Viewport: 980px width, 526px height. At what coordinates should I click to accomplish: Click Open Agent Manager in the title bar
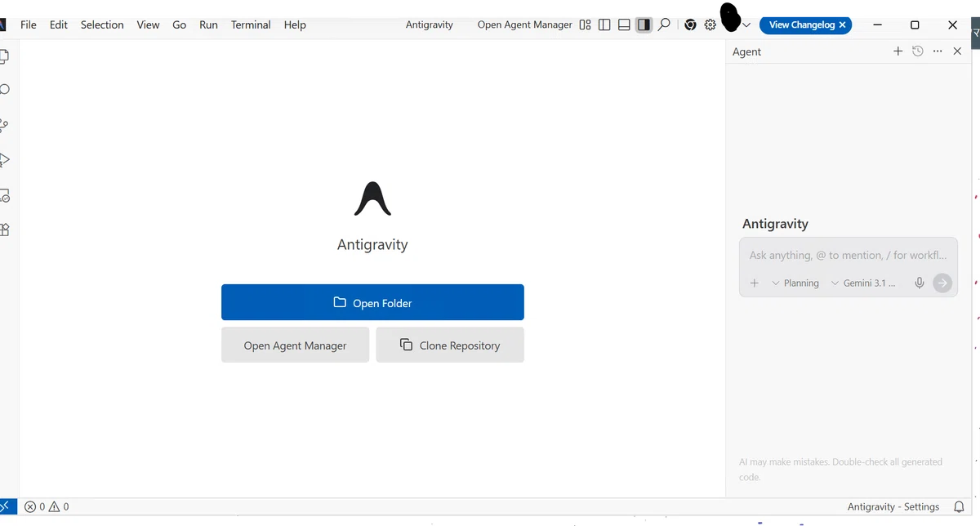(x=524, y=25)
